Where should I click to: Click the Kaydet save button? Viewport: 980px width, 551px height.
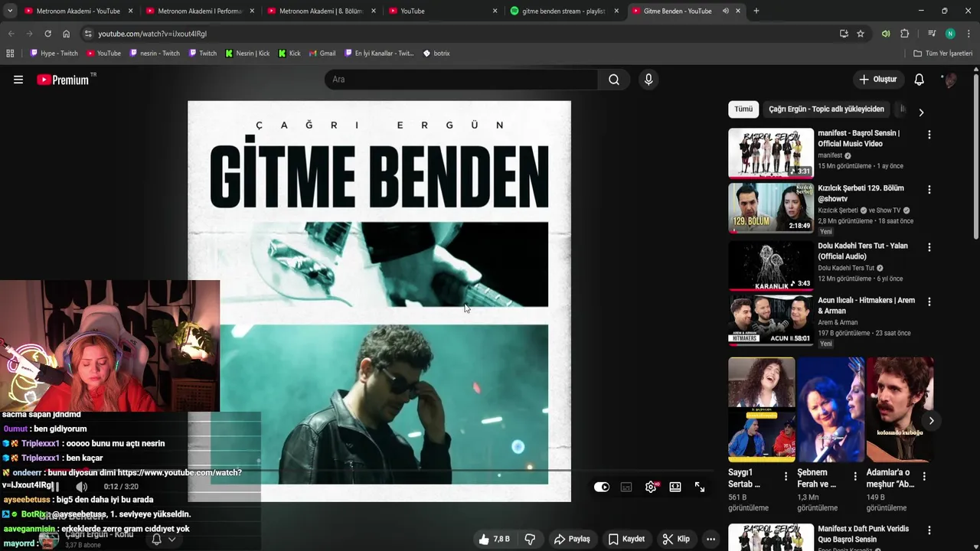click(626, 539)
